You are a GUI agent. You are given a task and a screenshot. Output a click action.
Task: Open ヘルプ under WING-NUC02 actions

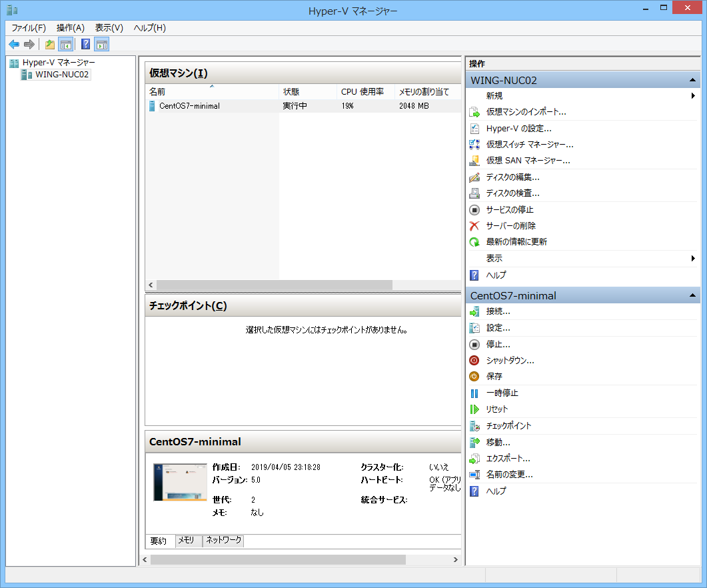pyautogui.click(x=496, y=275)
